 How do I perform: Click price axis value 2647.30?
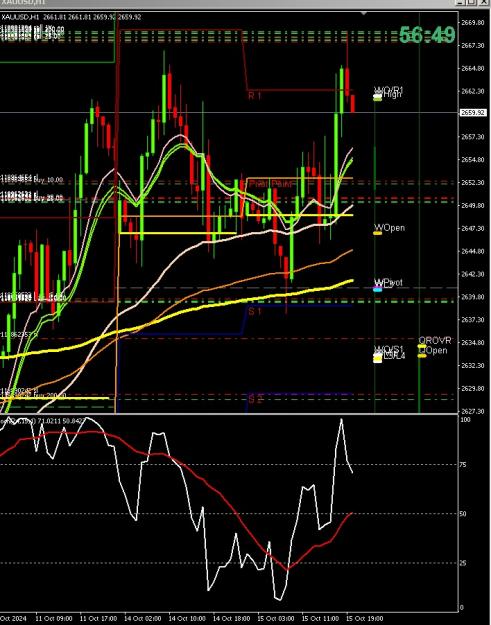click(x=473, y=228)
